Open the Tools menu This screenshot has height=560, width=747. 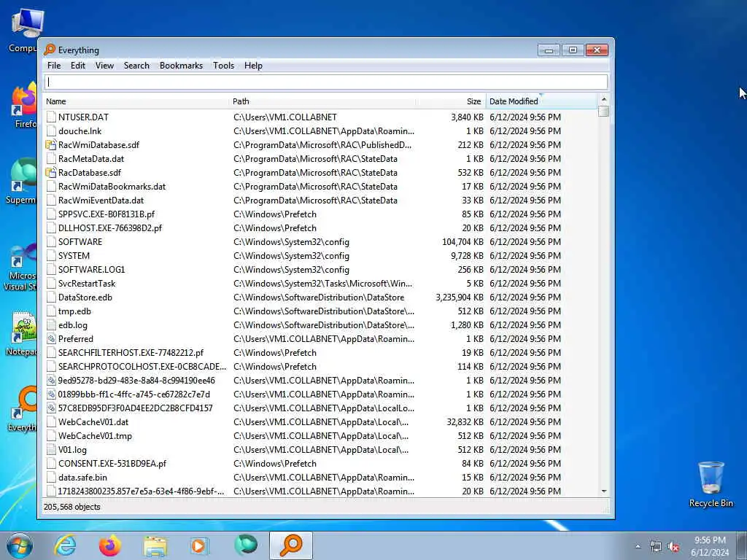click(x=223, y=66)
